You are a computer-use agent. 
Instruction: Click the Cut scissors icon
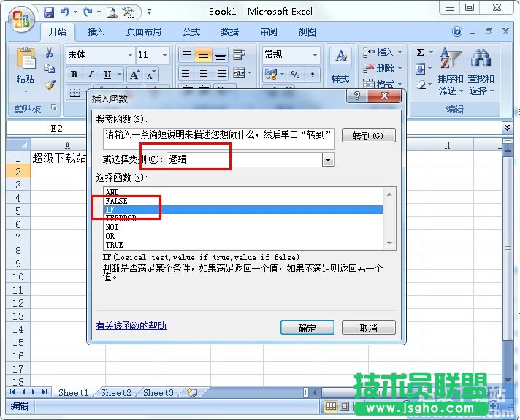coord(50,53)
